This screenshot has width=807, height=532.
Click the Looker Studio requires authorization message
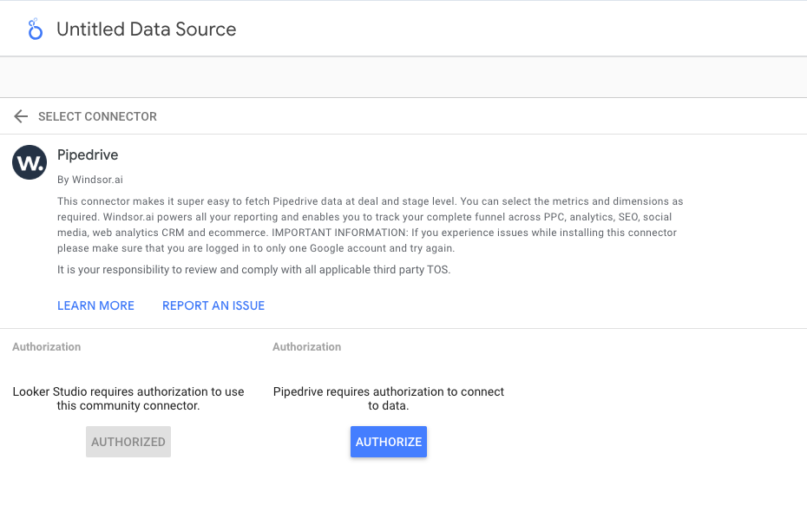tap(128, 398)
